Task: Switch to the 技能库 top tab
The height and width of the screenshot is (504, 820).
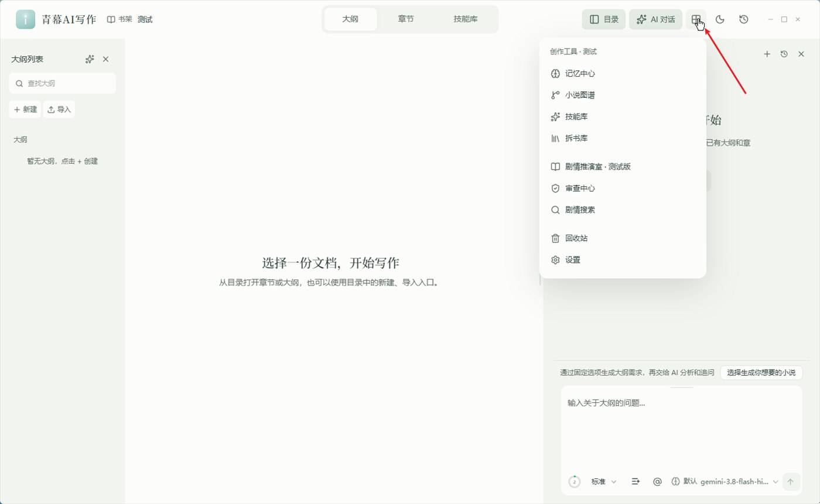Action: (466, 19)
